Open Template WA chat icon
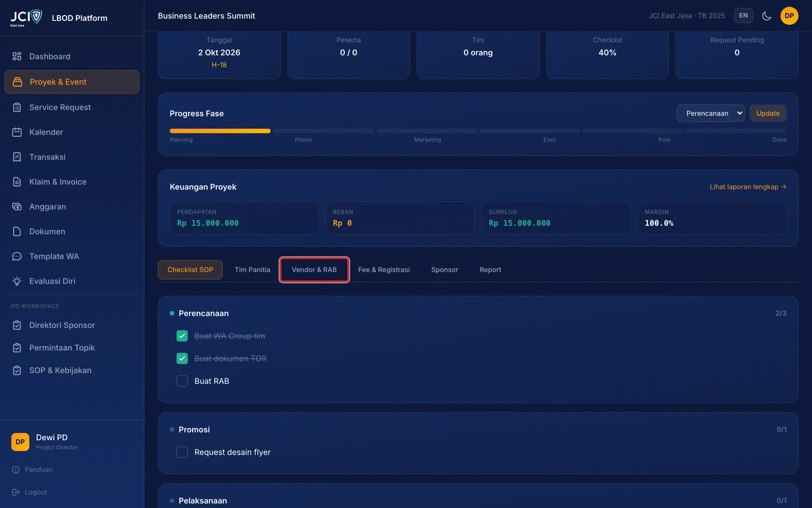Screen dimensions: 812x508 17,256
